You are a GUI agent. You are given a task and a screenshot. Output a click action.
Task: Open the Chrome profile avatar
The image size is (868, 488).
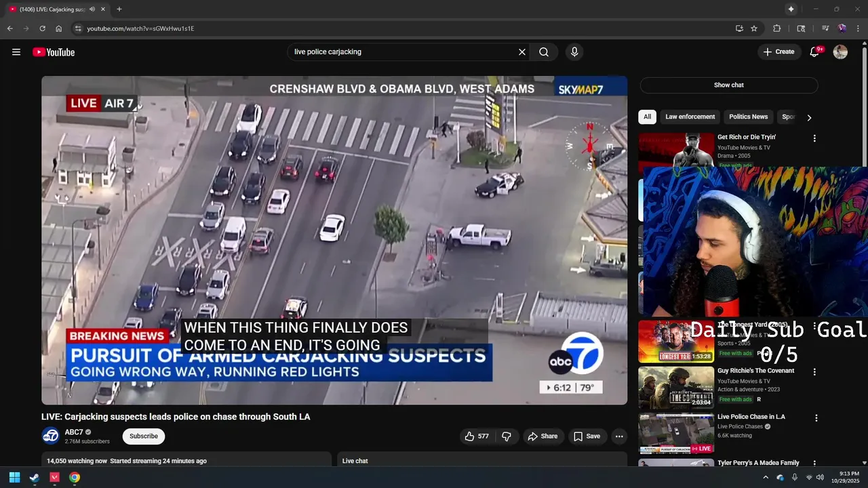[x=842, y=28]
